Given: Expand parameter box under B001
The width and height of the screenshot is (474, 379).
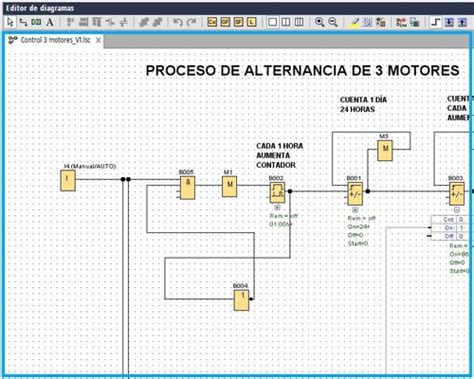Looking at the screenshot, I should click(355, 210).
